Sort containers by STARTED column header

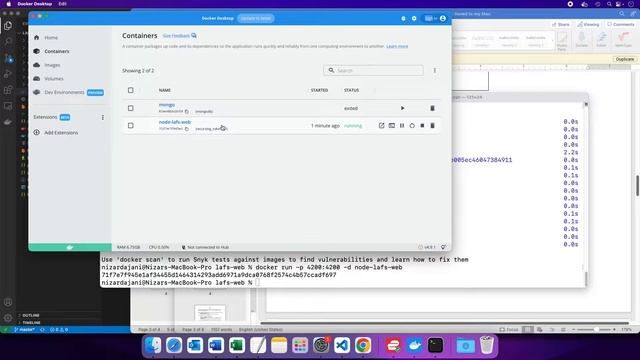tap(319, 90)
